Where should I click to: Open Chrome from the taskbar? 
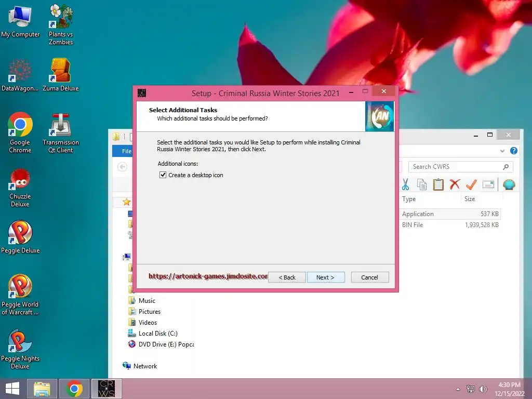pos(74,389)
